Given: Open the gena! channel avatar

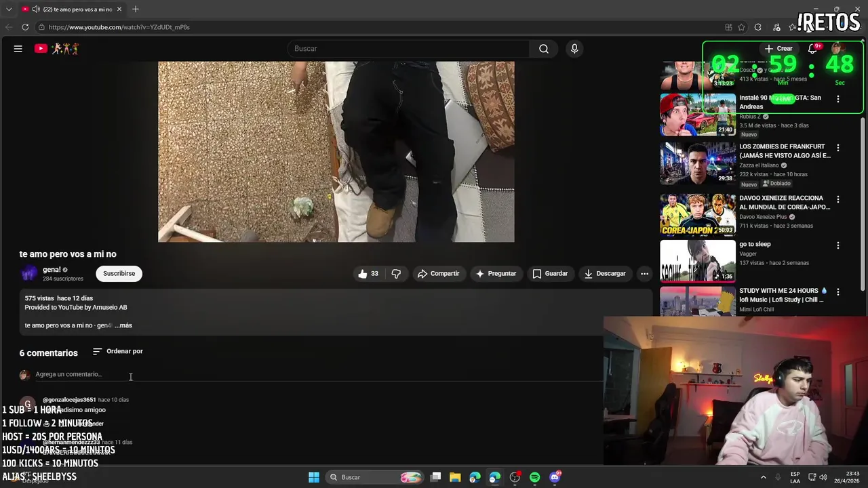Looking at the screenshot, I should pos(28,274).
